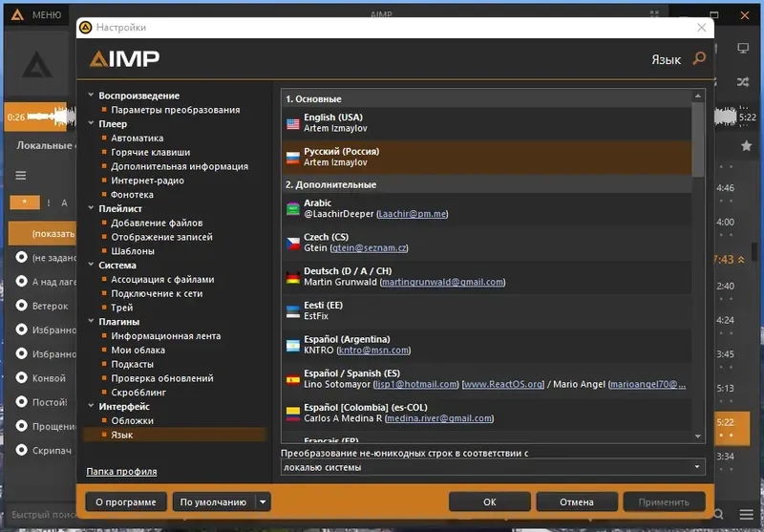Collapse the Система tree section
This screenshot has width=764, height=532.
coord(91,265)
